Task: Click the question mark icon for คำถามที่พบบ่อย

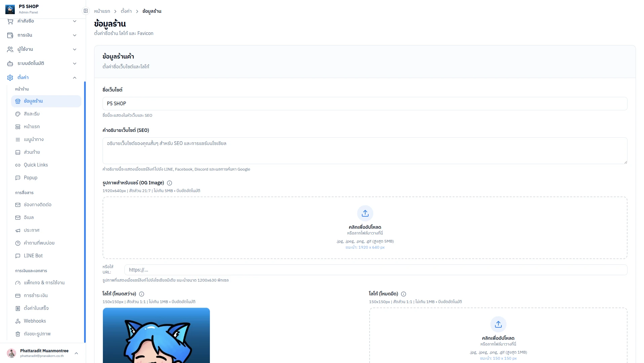Action: pos(18,243)
